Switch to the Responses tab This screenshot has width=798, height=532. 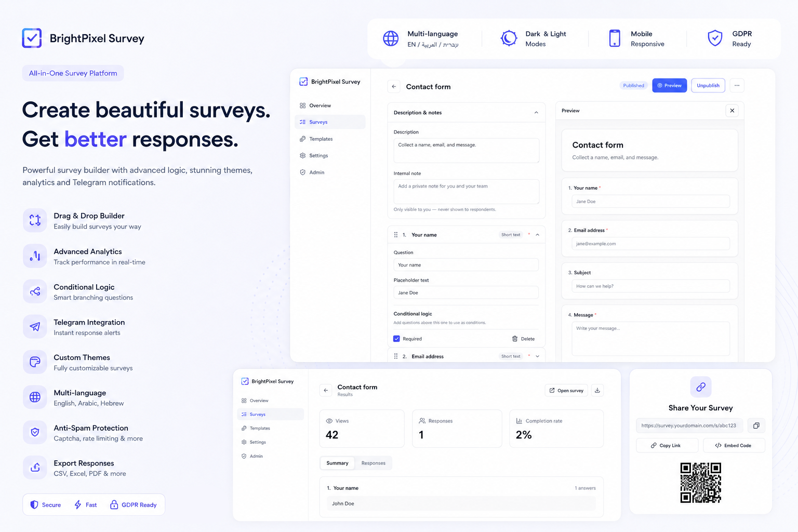click(x=374, y=463)
